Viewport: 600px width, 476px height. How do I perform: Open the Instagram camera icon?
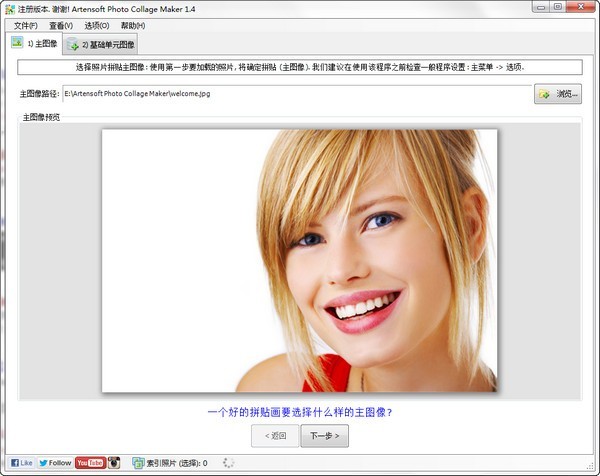click(114, 463)
